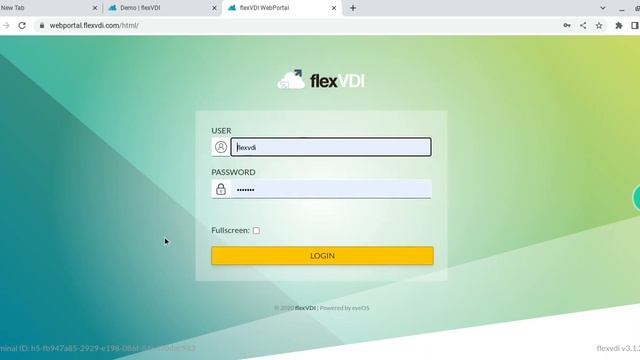
Task: Click the site lock icon in address bar
Action: (42, 25)
